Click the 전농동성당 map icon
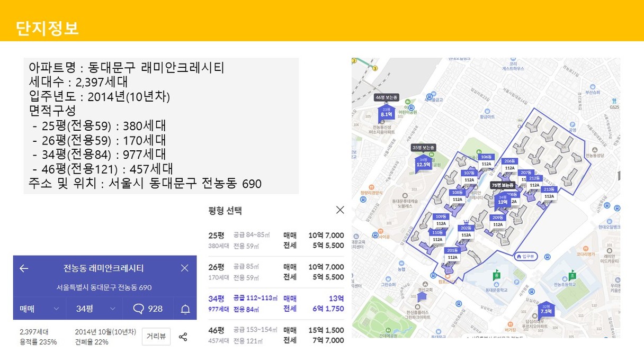This screenshot has height=362, width=644. tap(595, 150)
